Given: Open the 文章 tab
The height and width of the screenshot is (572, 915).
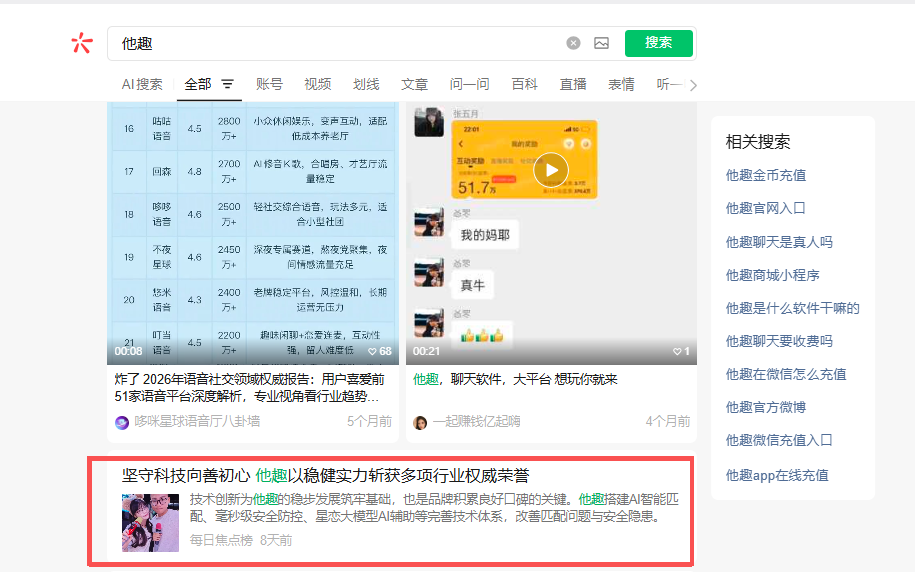Looking at the screenshot, I should (x=414, y=85).
